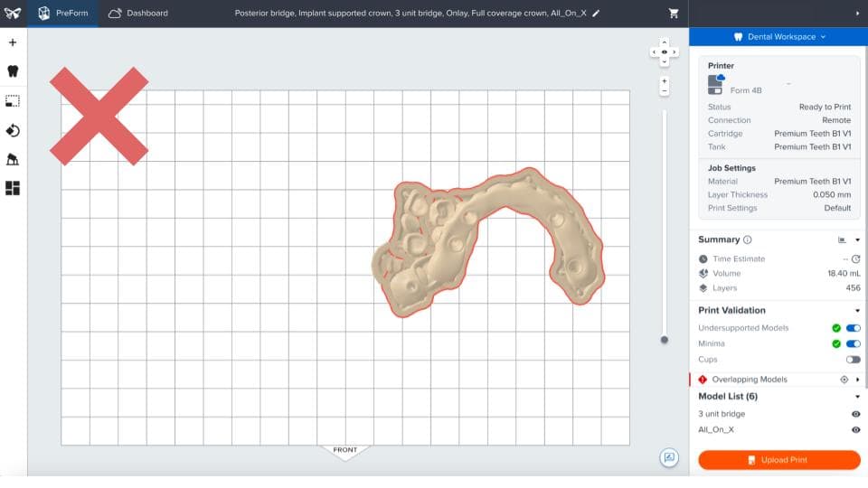Select the Size tool icon
Screen dimensions: 868x488
[x=13, y=101]
